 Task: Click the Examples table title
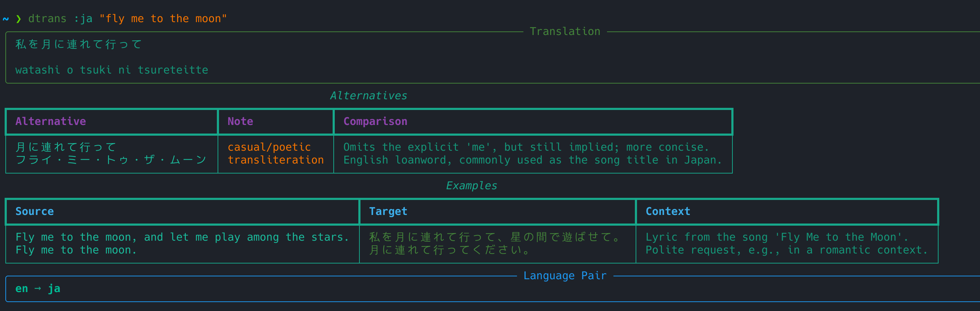[472, 186]
